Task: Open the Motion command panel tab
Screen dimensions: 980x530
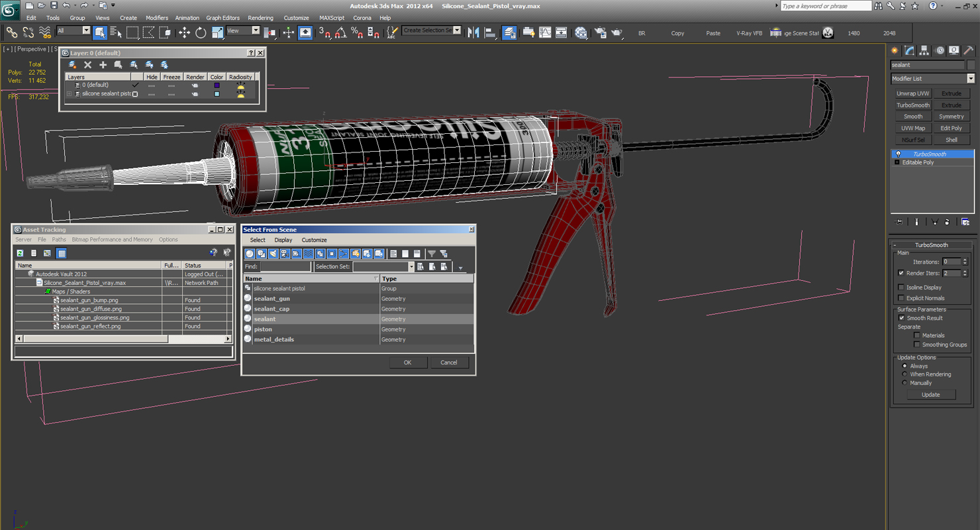Action: point(939,50)
